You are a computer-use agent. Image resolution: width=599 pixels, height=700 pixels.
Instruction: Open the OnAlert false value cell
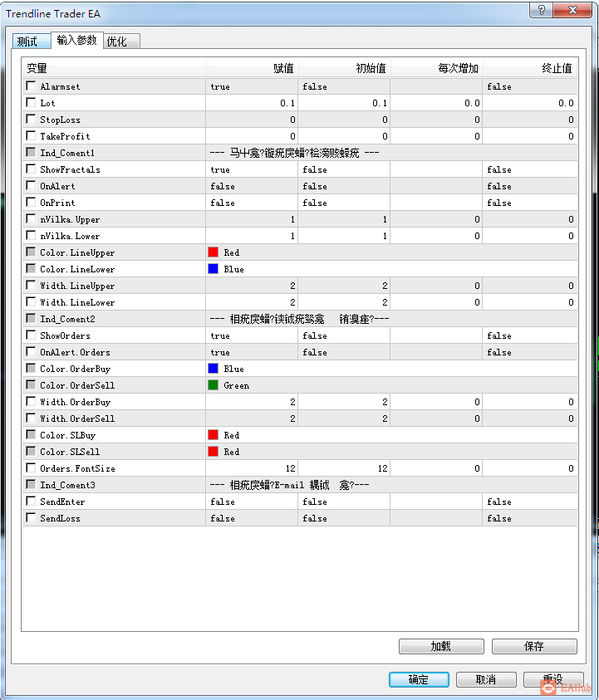(252, 186)
